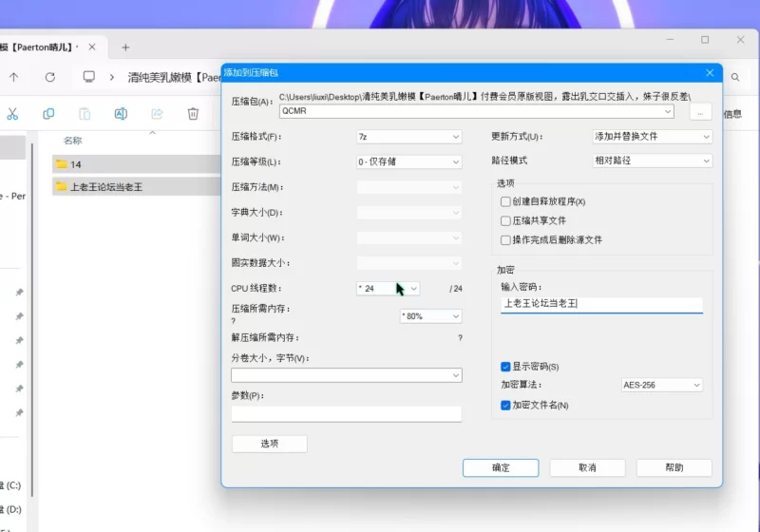Rename the selection via the Explorer toolbar icon
760x532 pixels.
click(121, 114)
